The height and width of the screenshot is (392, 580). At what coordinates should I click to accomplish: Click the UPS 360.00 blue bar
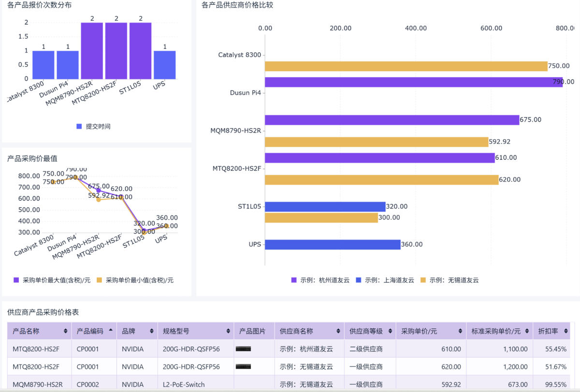[x=333, y=245]
